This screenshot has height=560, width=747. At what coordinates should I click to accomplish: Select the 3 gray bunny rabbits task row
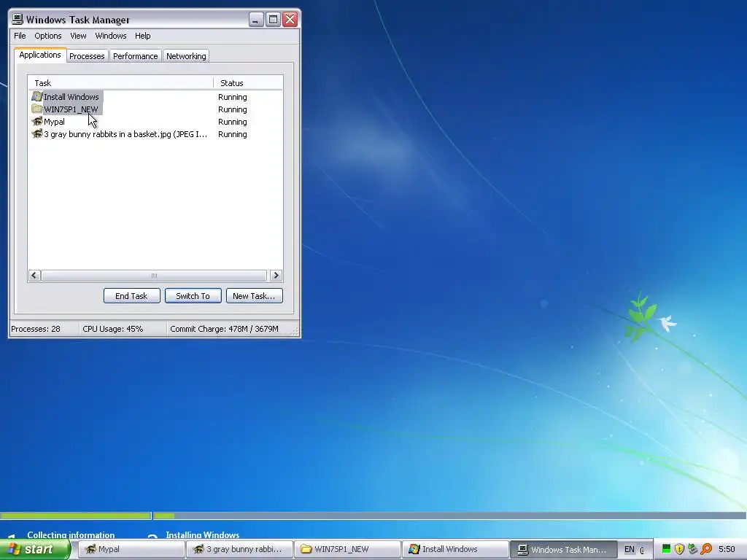click(x=155, y=134)
